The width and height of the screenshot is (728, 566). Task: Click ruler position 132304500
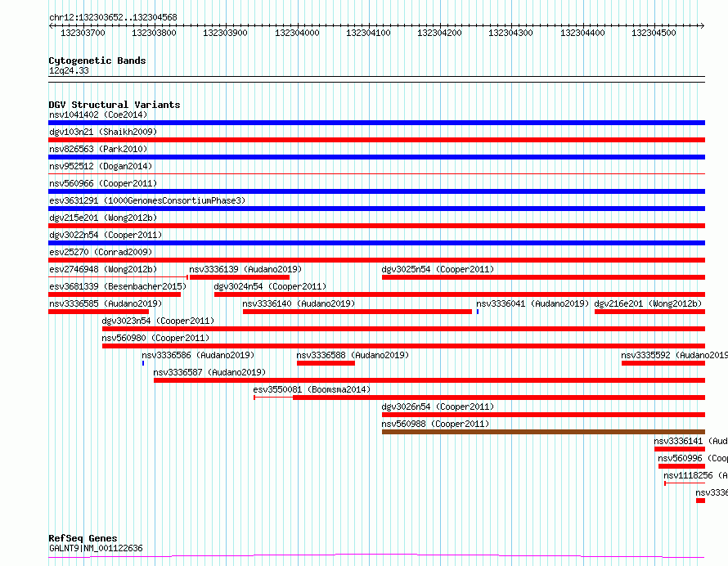click(654, 33)
